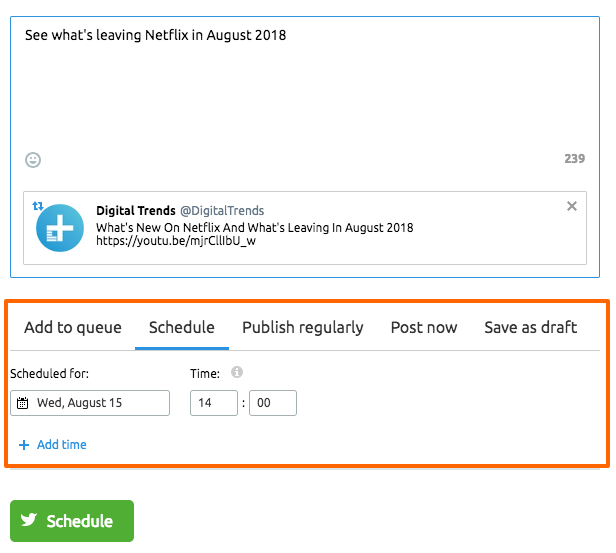Click the minutes field showing 00
Screen dimensions: 616x553
pos(273,403)
